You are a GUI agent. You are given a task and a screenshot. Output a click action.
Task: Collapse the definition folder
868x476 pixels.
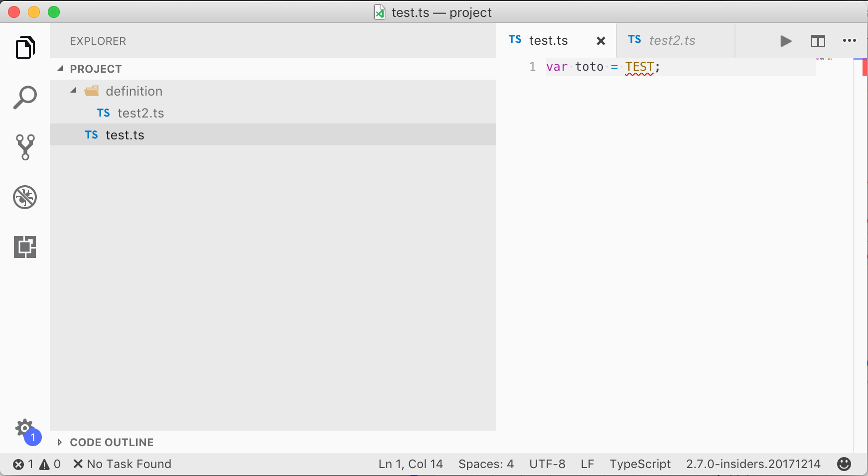point(73,91)
